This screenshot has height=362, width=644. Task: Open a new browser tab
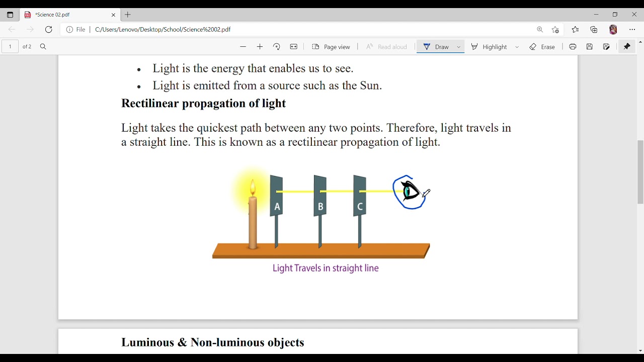tap(128, 15)
